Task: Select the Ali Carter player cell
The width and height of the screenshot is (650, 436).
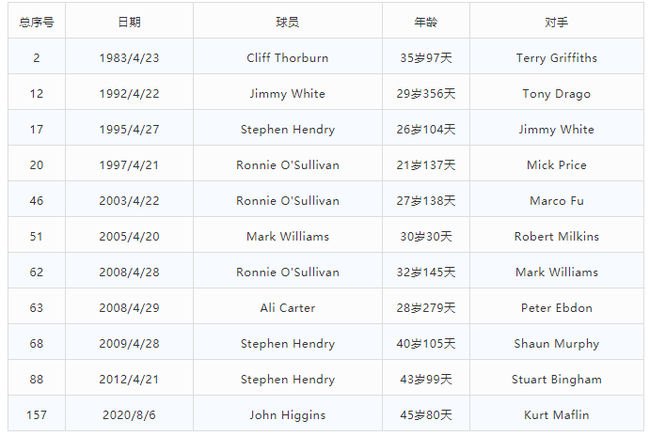Action: tap(287, 308)
